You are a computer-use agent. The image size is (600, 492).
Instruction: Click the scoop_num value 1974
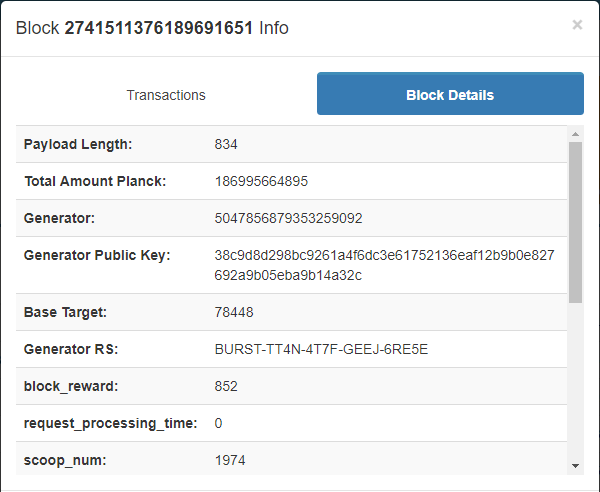[230, 460]
